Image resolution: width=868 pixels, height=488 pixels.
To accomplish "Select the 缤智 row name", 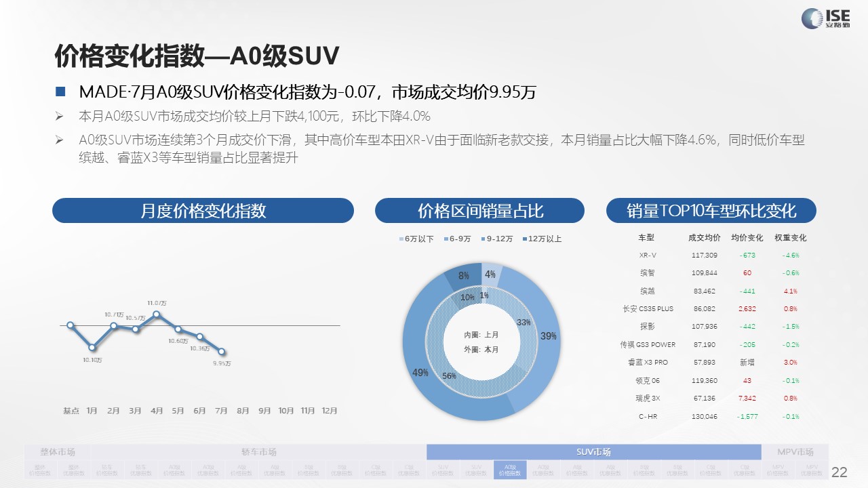I will pyautogui.click(x=647, y=273).
